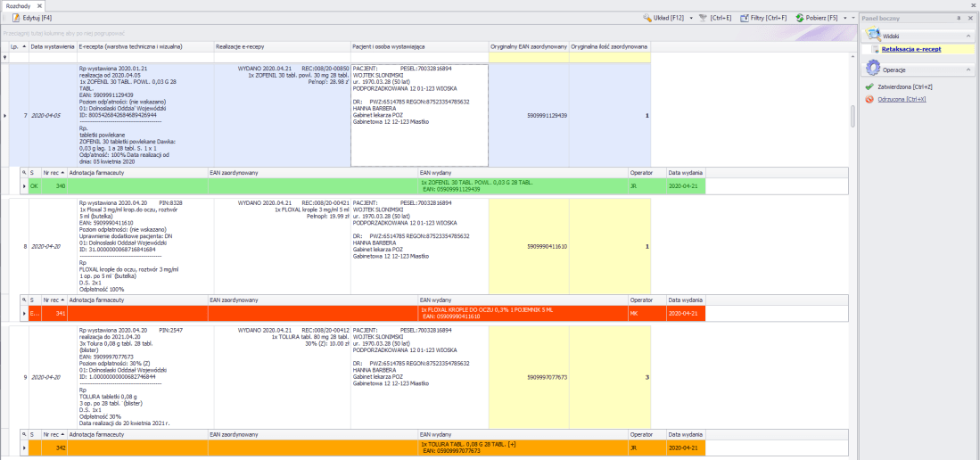Click the Odrzucona [Ctrl+X] link
Screen dimensions: 980x460
902,99
